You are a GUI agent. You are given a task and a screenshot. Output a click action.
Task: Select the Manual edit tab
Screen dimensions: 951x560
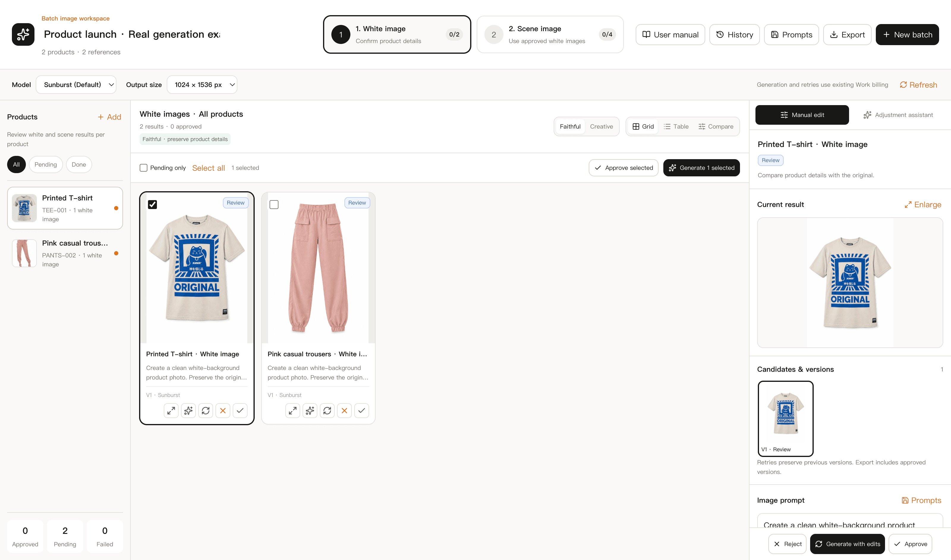[802, 115]
